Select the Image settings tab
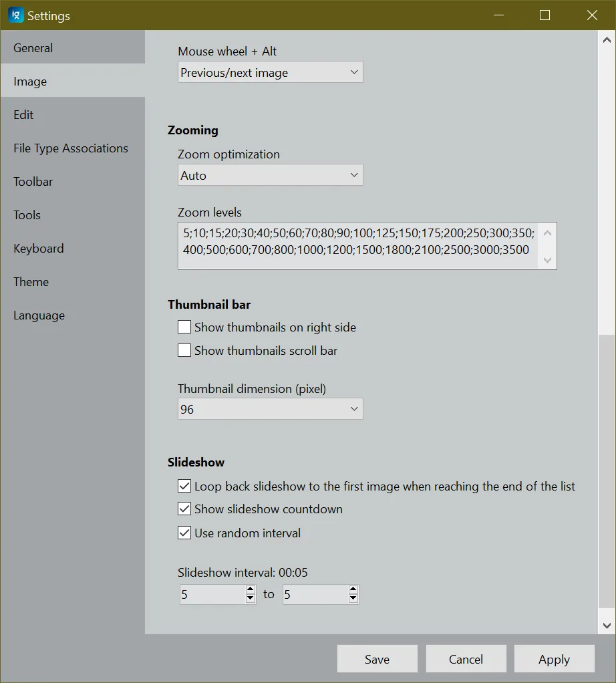Image resolution: width=616 pixels, height=683 pixels. pos(73,81)
